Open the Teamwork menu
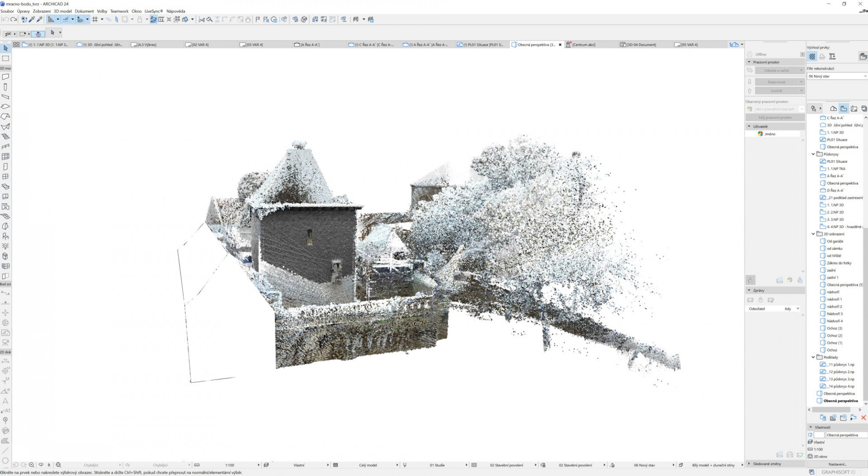 click(x=119, y=11)
